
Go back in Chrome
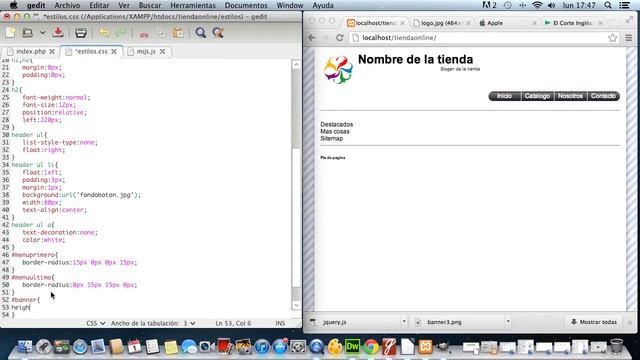[312, 38]
